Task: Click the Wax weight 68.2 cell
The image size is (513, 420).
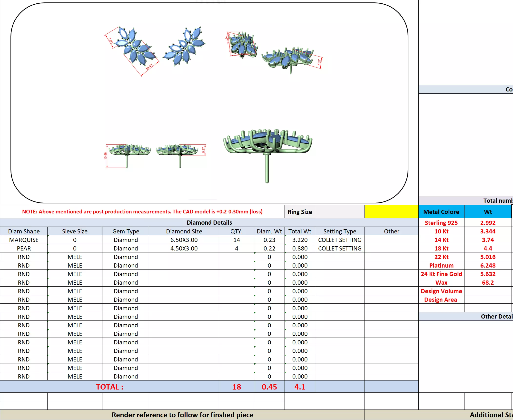Action: pos(488,282)
